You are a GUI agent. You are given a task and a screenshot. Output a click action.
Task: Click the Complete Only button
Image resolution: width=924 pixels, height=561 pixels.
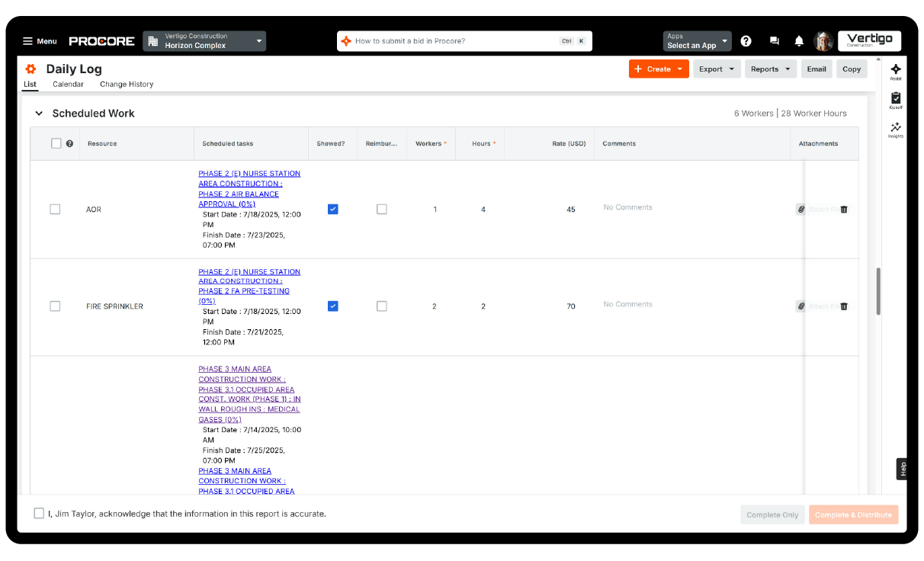coord(772,515)
